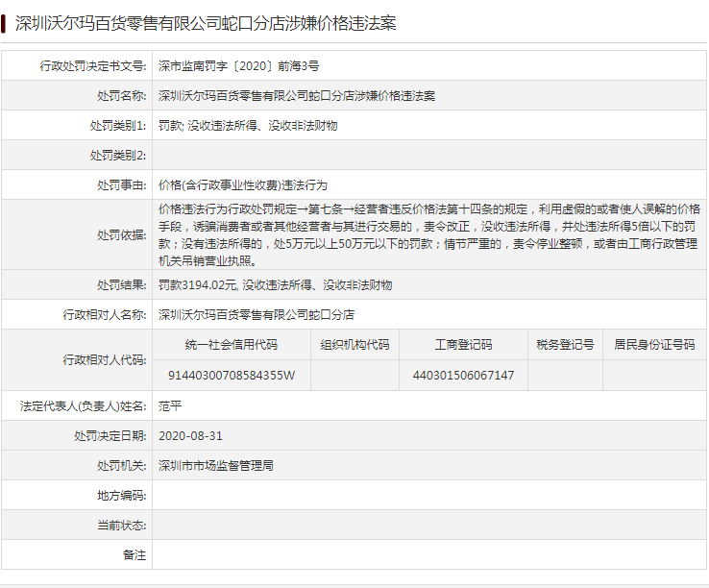Screen dimensions: 709x588
Task: Click the label 处罚机关:
Action: click(122, 466)
